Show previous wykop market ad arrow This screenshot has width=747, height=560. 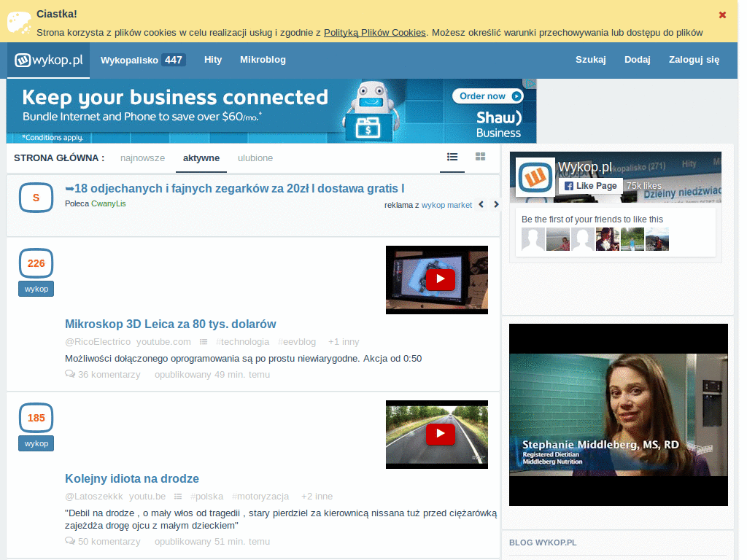pos(481,205)
